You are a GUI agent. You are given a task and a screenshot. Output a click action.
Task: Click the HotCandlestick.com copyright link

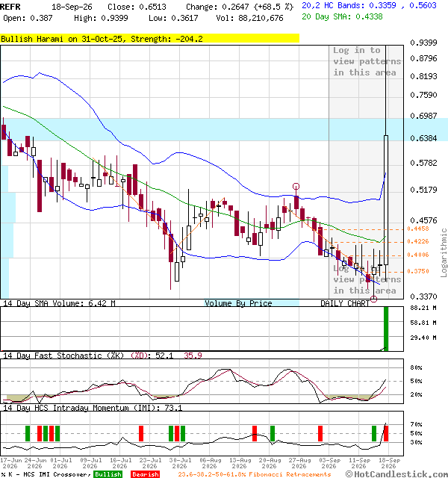396,474
